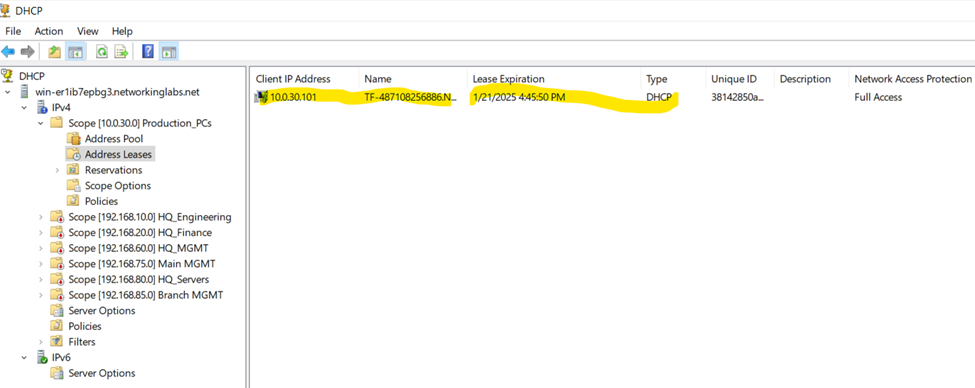
Task: Collapse the IPv6 node
Action: (24, 358)
